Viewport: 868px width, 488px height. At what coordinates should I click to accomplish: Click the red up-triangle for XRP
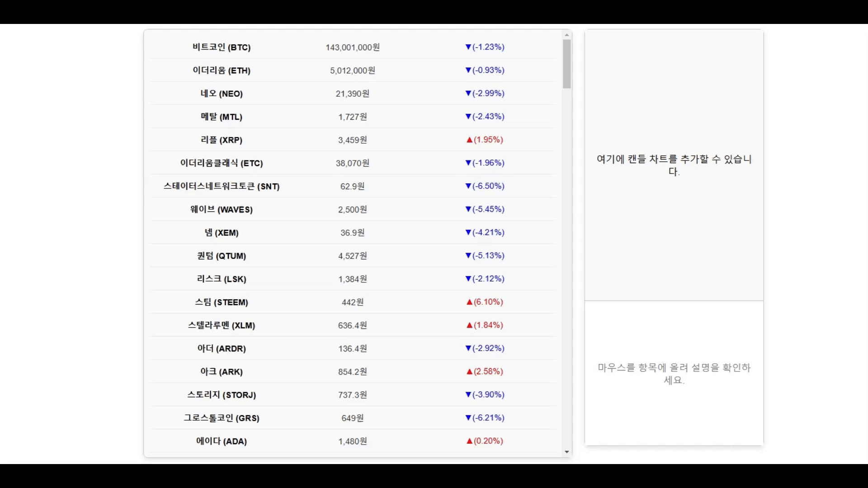[x=469, y=140]
